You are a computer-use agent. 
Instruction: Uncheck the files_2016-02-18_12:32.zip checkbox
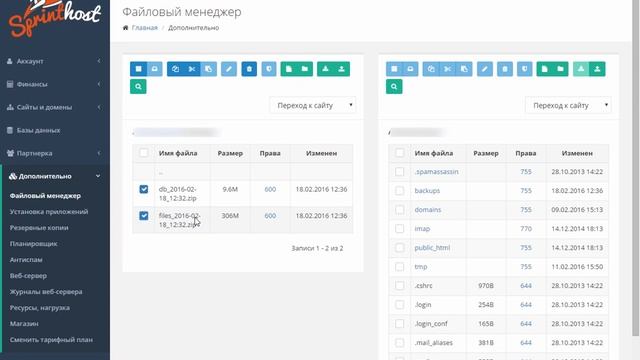[x=144, y=216]
